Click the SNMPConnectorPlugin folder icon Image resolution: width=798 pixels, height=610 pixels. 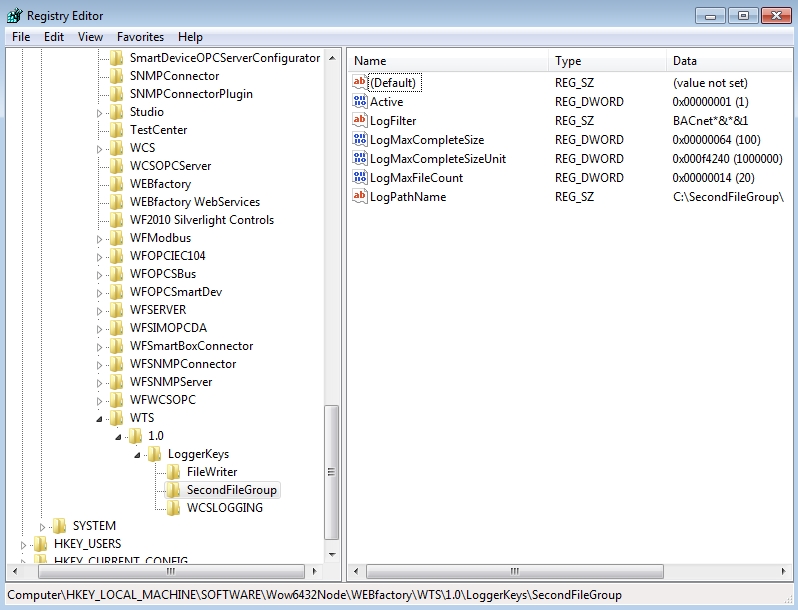[x=117, y=94]
